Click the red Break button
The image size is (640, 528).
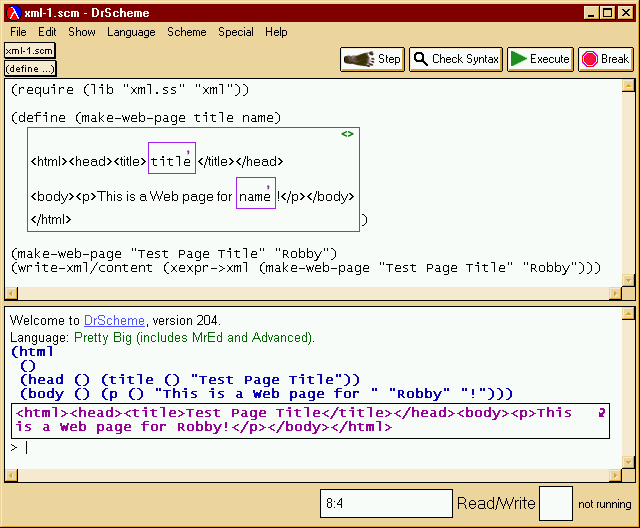pyautogui.click(x=606, y=59)
